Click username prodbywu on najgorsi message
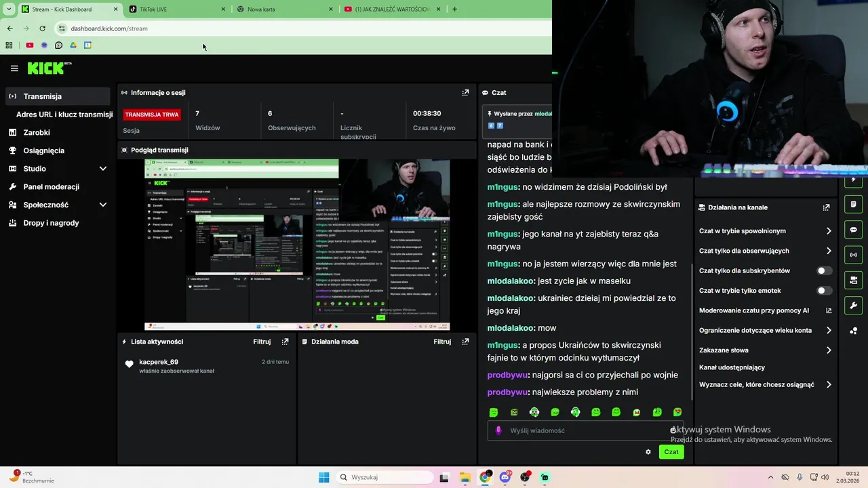 [x=507, y=375]
